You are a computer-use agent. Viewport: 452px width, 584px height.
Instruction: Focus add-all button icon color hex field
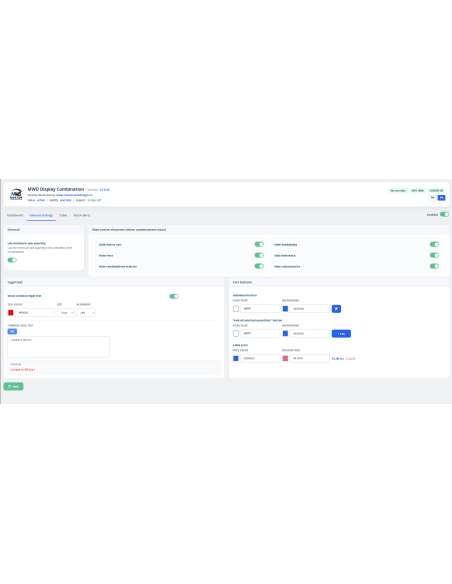(x=260, y=334)
